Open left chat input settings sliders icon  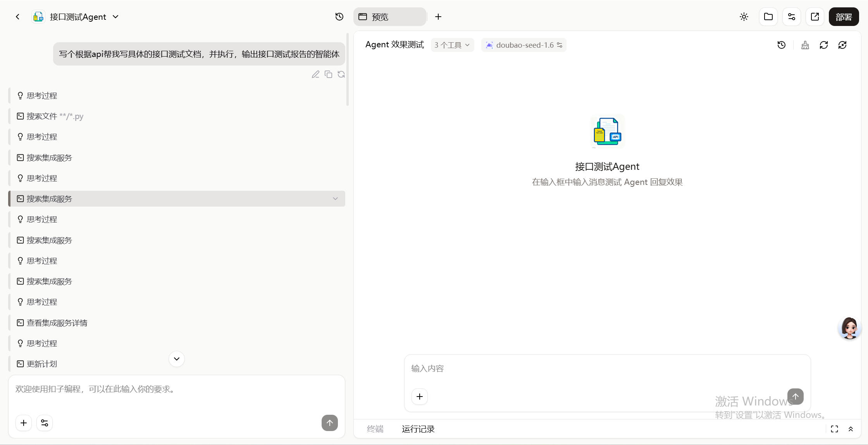coord(45,423)
